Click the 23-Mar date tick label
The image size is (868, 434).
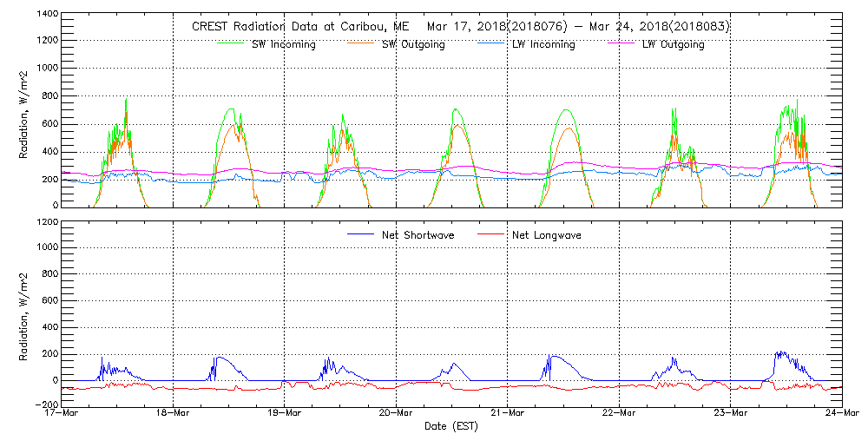(730, 414)
